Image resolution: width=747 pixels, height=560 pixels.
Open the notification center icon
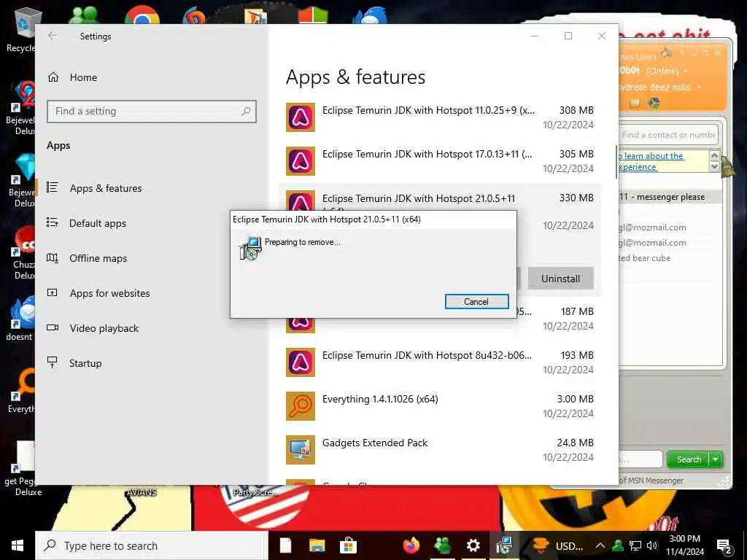pos(724,546)
